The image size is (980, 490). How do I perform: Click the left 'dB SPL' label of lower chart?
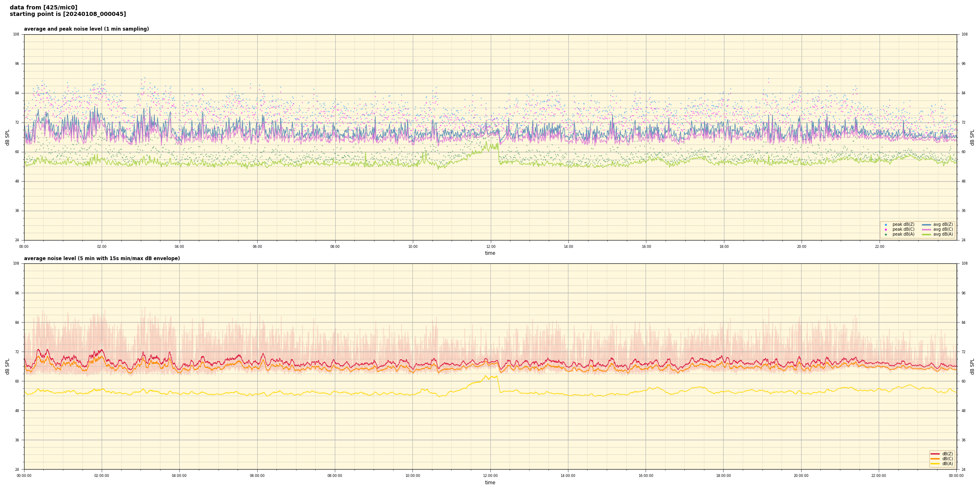click(7, 366)
